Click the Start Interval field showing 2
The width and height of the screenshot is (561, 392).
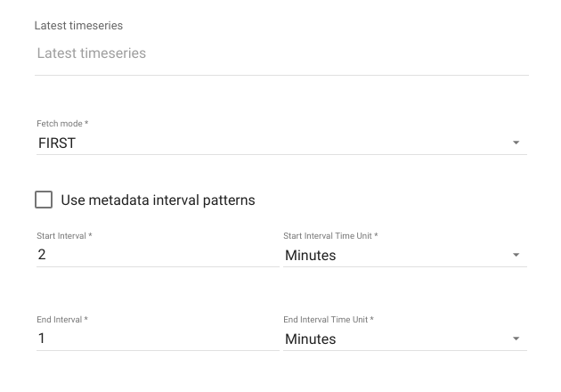point(158,255)
